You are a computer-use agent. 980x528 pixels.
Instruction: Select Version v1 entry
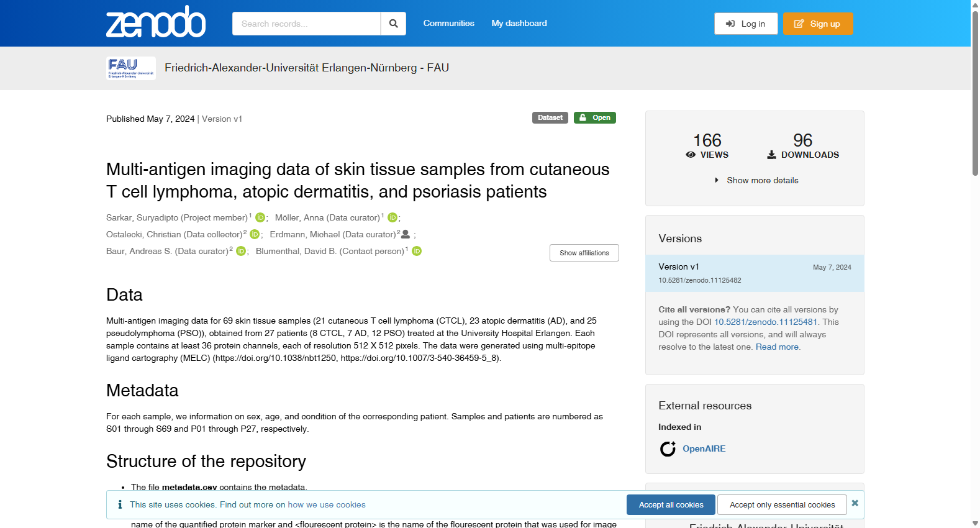click(755, 273)
